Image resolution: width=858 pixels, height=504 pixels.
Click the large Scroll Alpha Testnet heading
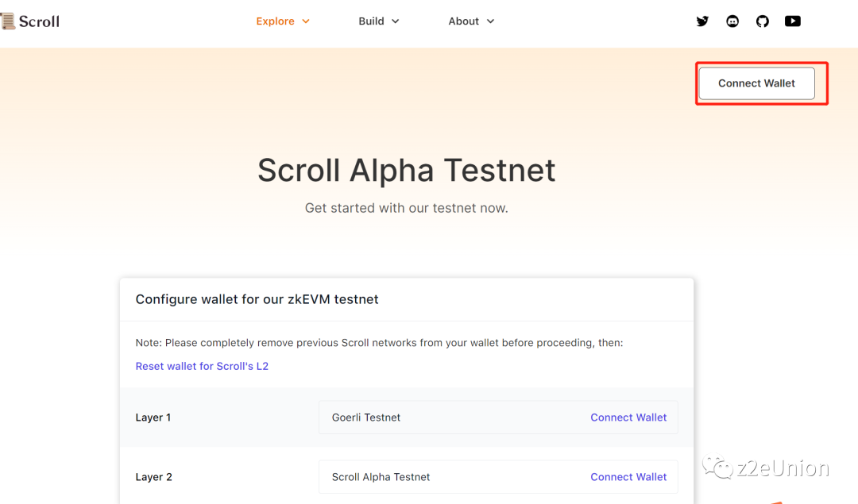(406, 171)
